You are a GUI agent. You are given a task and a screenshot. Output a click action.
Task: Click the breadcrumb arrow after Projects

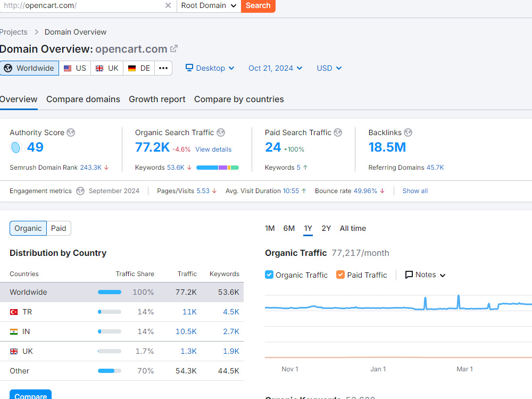pyautogui.click(x=36, y=32)
